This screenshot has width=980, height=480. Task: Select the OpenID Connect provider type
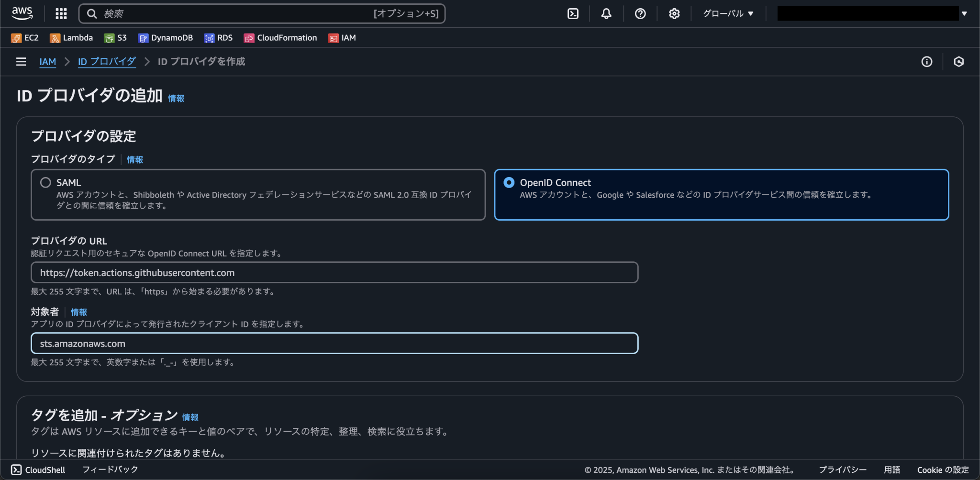point(509,182)
